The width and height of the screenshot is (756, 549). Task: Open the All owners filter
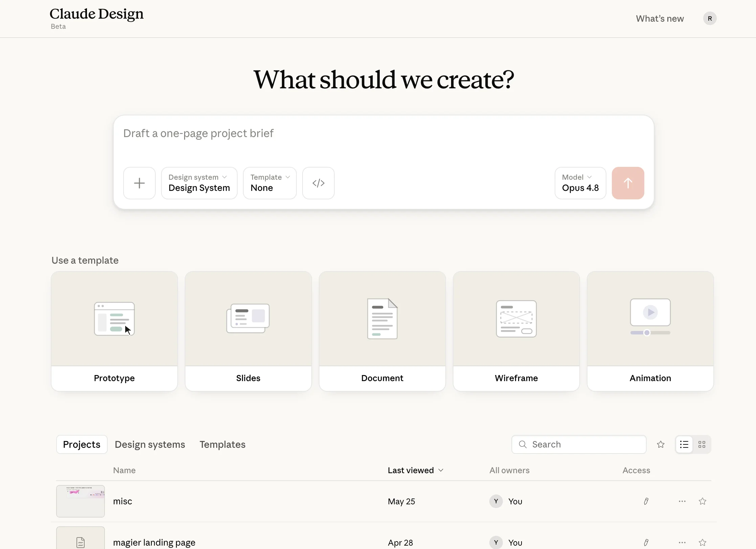(509, 470)
